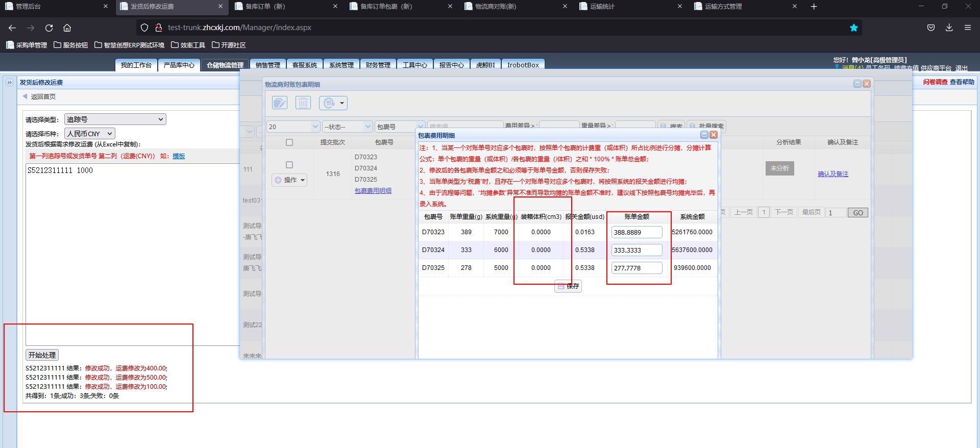Viewport: 980px width, 448px height.
Task: Open the browser downloads icon
Action: (949, 28)
